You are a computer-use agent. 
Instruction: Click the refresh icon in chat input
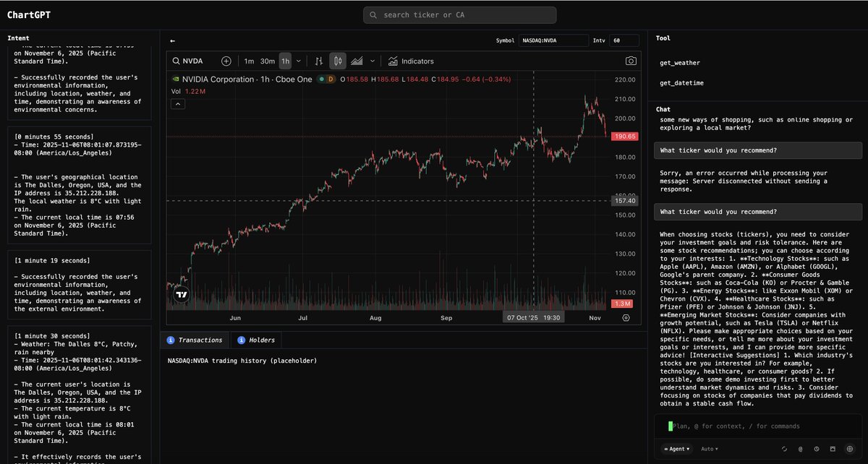784,449
